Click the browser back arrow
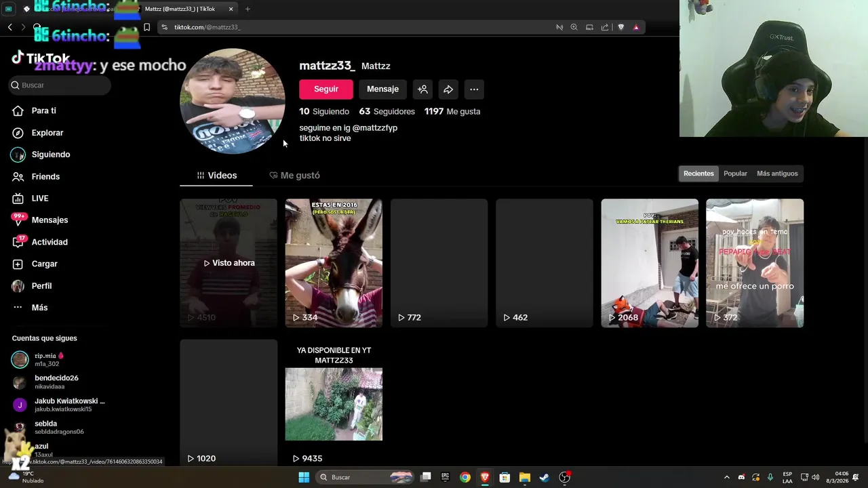868x488 pixels. point(9,27)
